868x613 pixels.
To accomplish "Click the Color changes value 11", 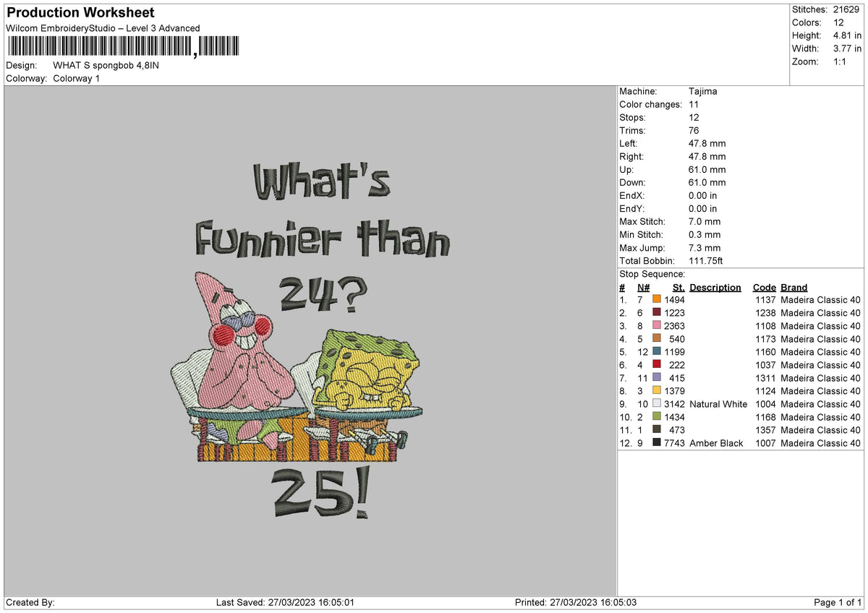I will coord(694,105).
